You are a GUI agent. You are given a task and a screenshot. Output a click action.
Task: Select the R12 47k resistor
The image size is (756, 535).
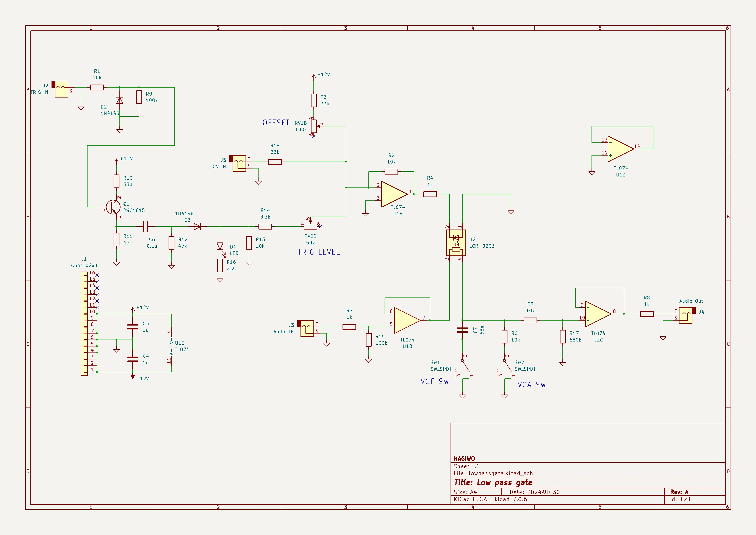[x=171, y=243]
